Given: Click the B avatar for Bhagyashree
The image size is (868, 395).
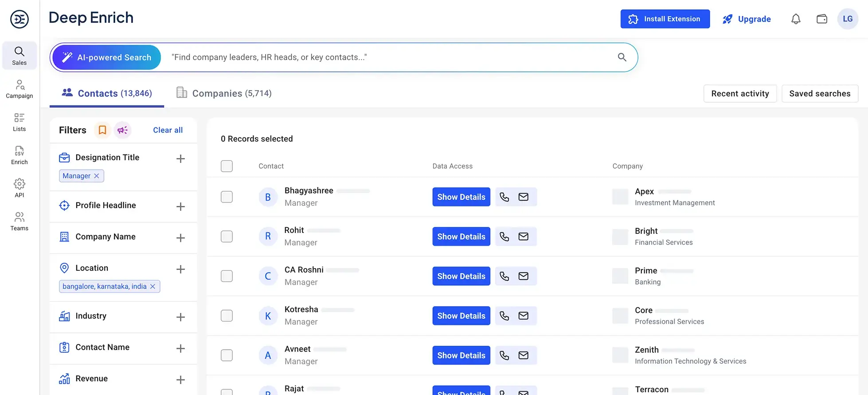Looking at the screenshot, I should pos(268,197).
